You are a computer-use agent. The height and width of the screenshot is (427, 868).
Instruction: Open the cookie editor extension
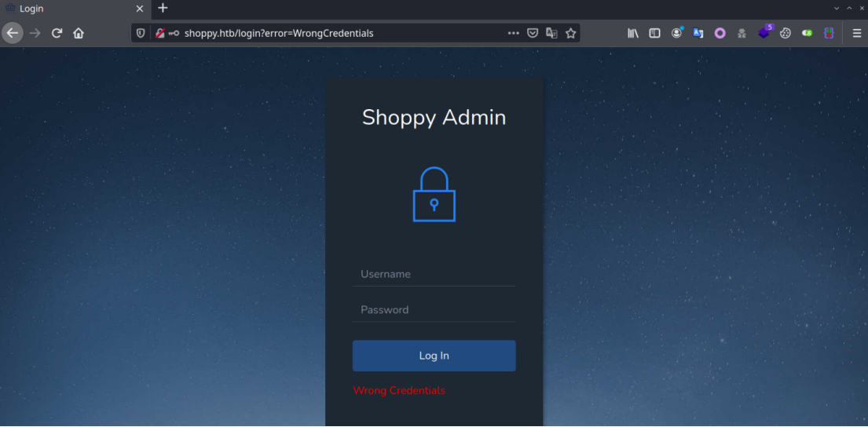(785, 33)
